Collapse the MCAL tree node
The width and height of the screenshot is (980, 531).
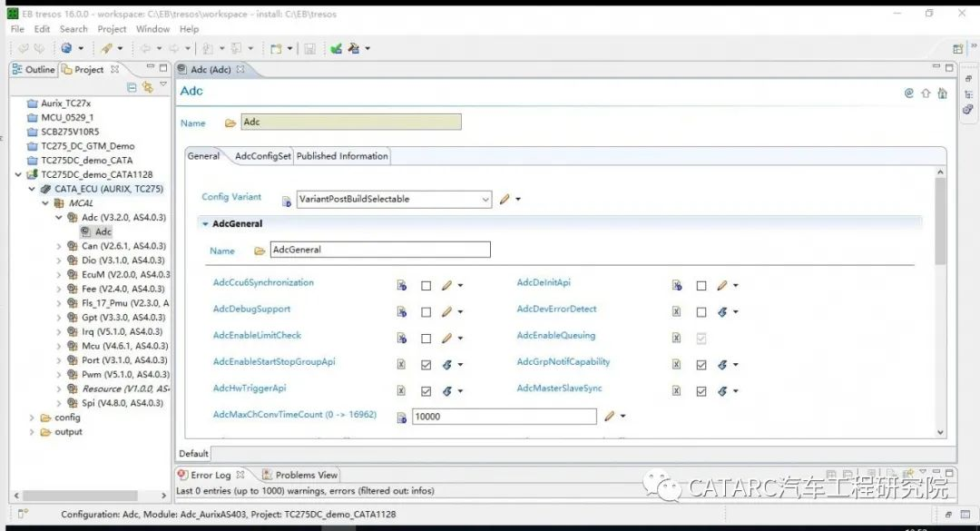pos(45,203)
